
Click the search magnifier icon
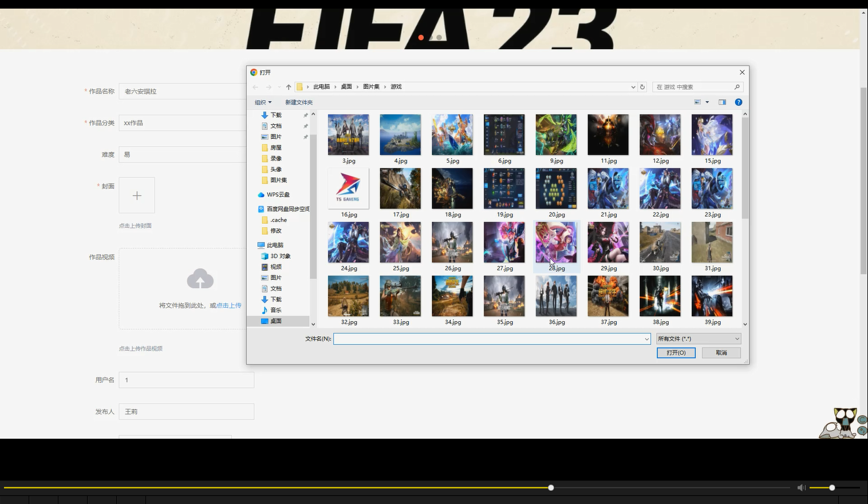[737, 87]
